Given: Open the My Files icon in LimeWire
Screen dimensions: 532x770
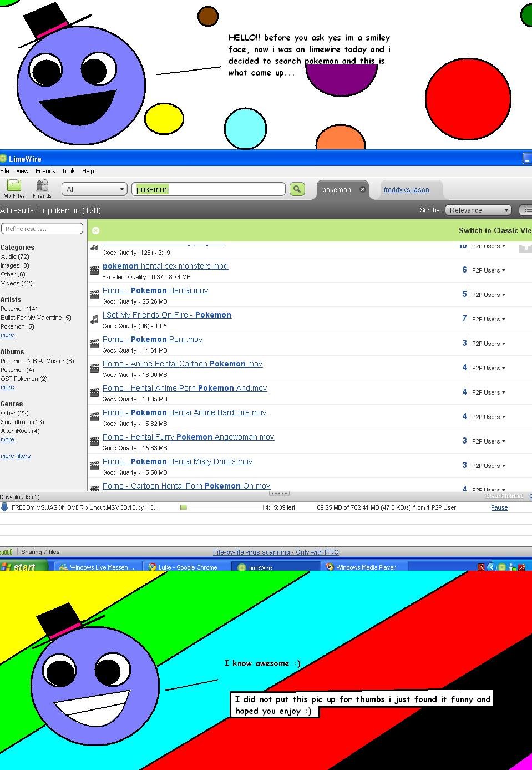Looking at the screenshot, I should [x=14, y=188].
